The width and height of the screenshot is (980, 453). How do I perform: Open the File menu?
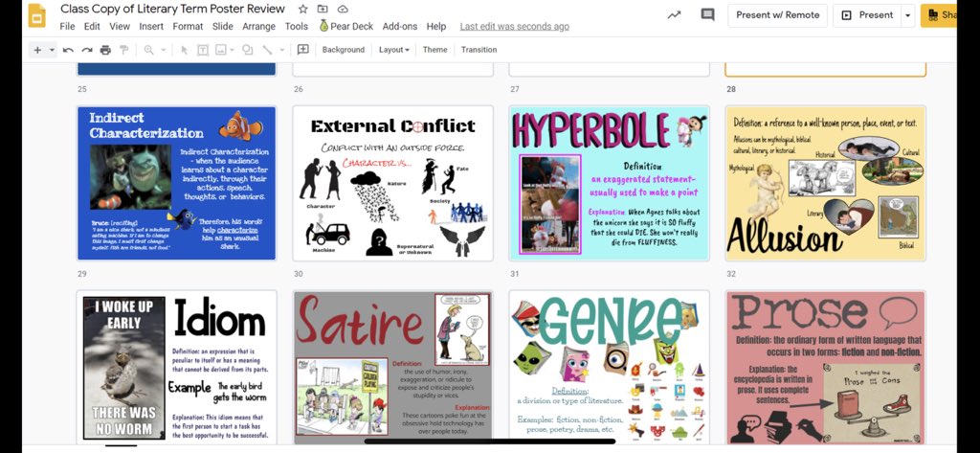click(x=67, y=26)
